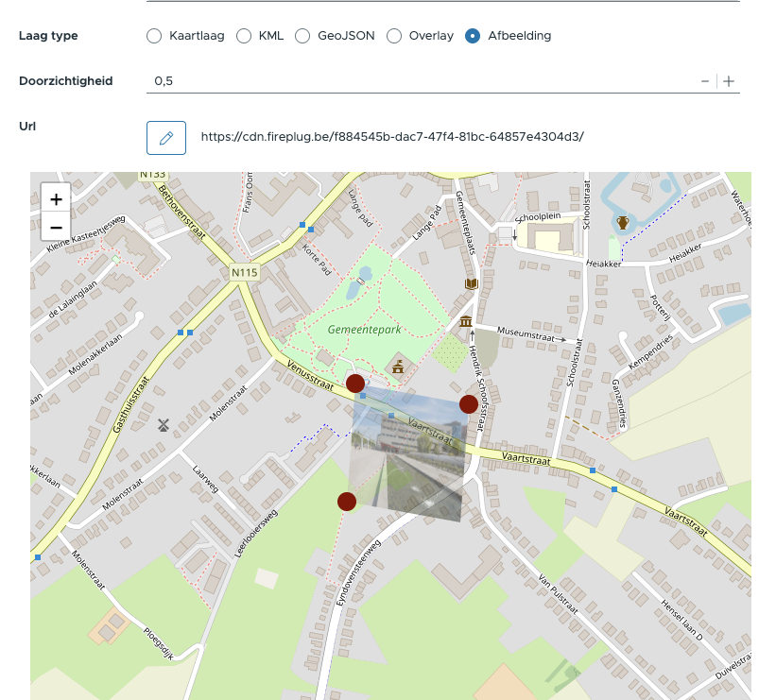Screen dimensions: 776x700
Task: Click the library book icon on map
Action: (x=471, y=283)
